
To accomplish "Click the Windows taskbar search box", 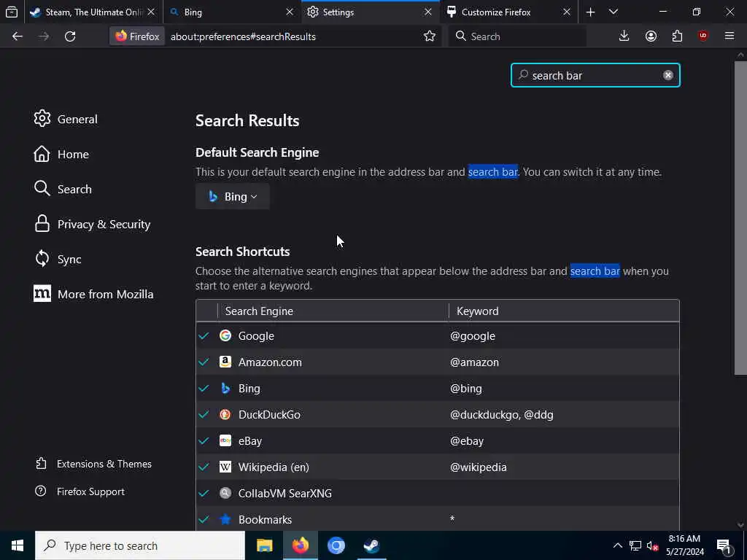I will pyautogui.click(x=140, y=545).
